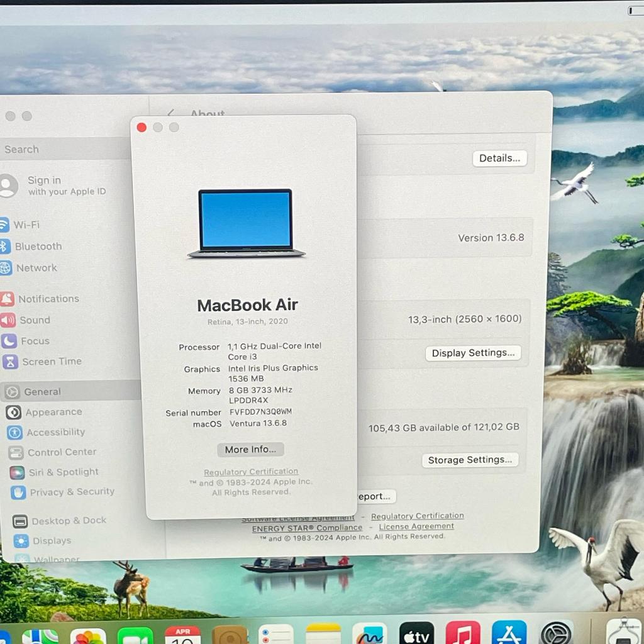
Task: Choose Appearance in settings sidebar
Action: 53,412
